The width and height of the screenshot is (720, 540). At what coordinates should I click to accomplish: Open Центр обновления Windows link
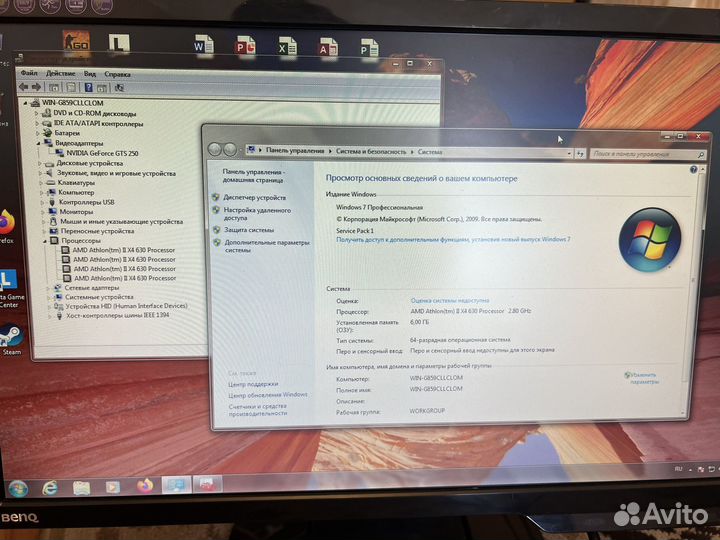(268, 395)
